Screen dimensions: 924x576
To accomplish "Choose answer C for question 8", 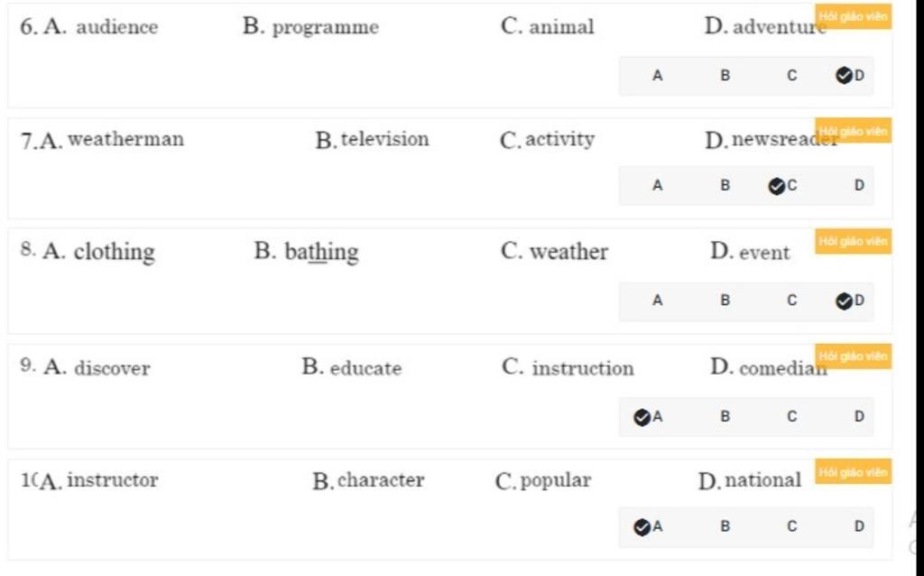I will pyautogui.click(x=792, y=301).
